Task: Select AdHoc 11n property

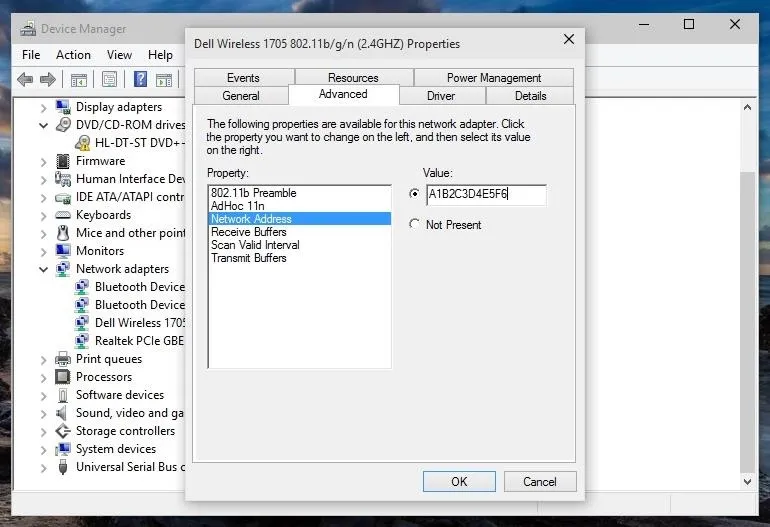Action: [300, 206]
